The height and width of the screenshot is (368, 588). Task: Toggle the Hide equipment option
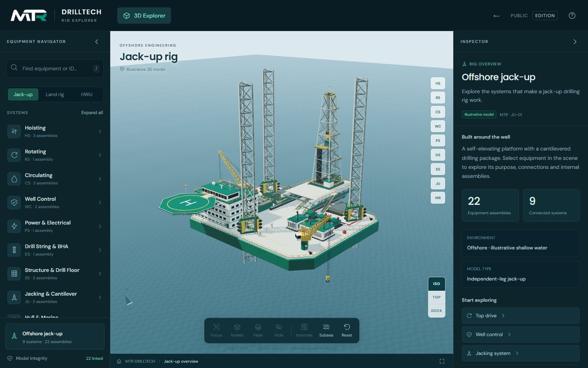pyautogui.click(x=279, y=330)
